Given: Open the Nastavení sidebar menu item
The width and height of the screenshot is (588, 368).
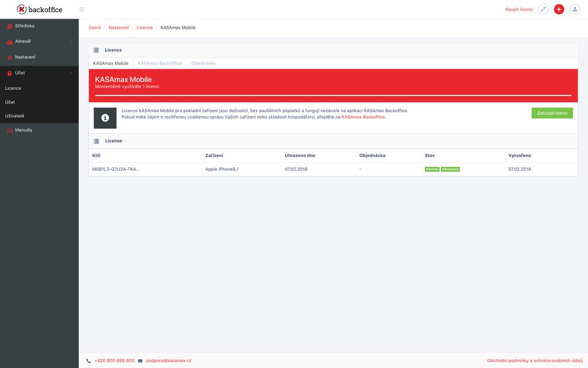Looking at the screenshot, I should pyautogui.click(x=40, y=57).
